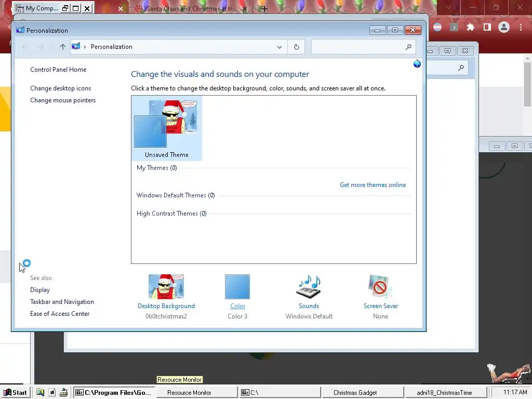This screenshot has width=532, height=399.
Task: Click the address bar control panel icon
Action: click(76, 46)
